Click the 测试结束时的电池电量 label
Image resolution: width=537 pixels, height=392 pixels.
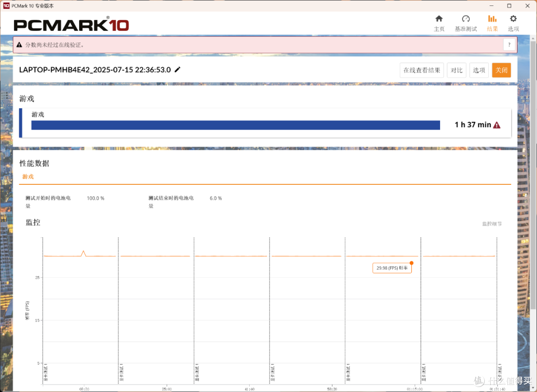pyautogui.click(x=171, y=202)
